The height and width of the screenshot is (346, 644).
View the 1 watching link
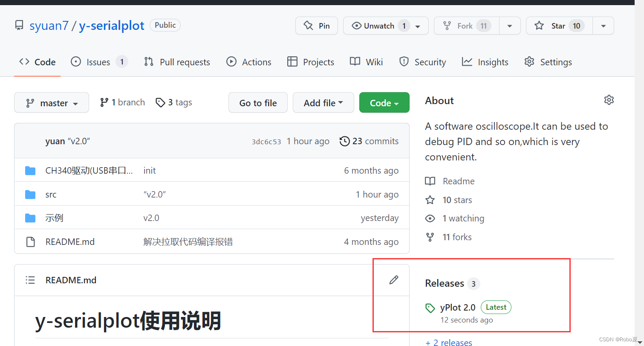(x=463, y=218)
